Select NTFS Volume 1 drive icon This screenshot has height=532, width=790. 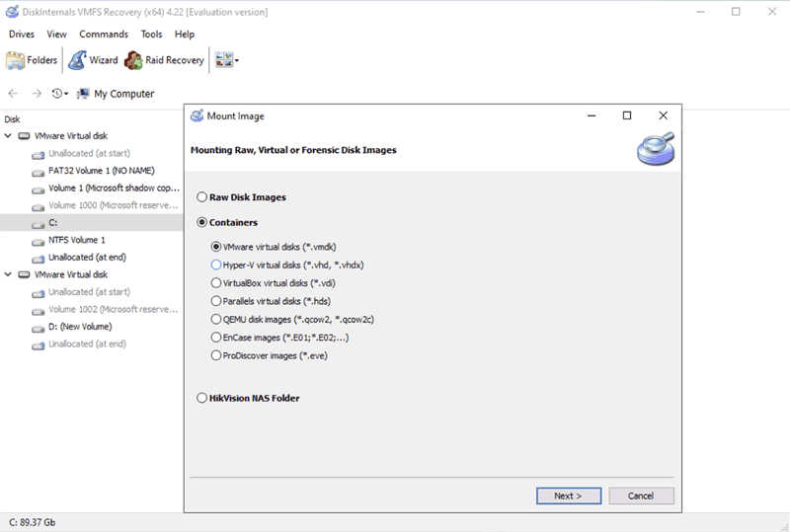coord(39,242)
